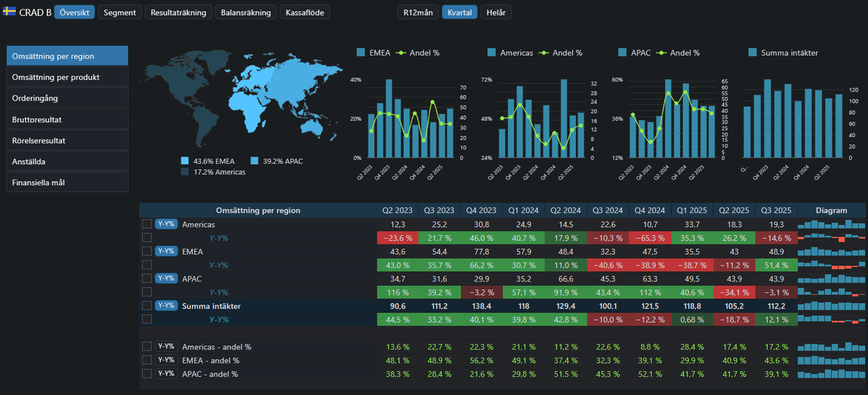The width and height of the screenshot is (868, 395).
Task: Toggle Andel % line in APAC chart legend
Action: 662,53
